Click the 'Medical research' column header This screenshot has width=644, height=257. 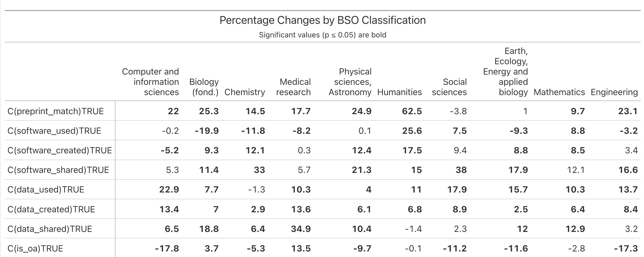[293, 87]
